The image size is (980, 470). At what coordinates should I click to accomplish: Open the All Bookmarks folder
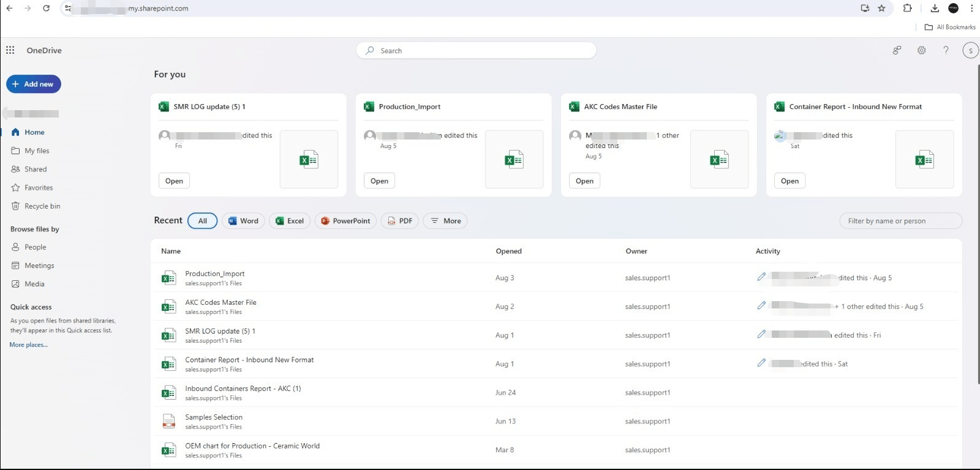point(950,27)
